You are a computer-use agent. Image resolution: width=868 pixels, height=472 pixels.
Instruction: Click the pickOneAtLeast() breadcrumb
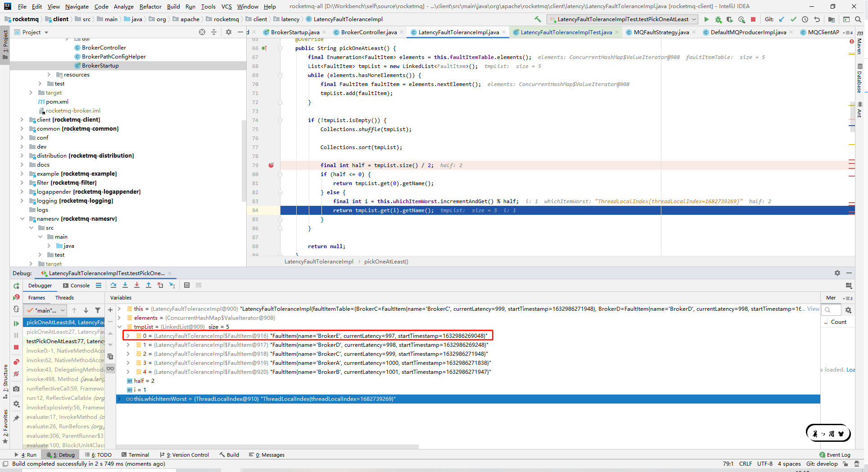click(386, 262)
